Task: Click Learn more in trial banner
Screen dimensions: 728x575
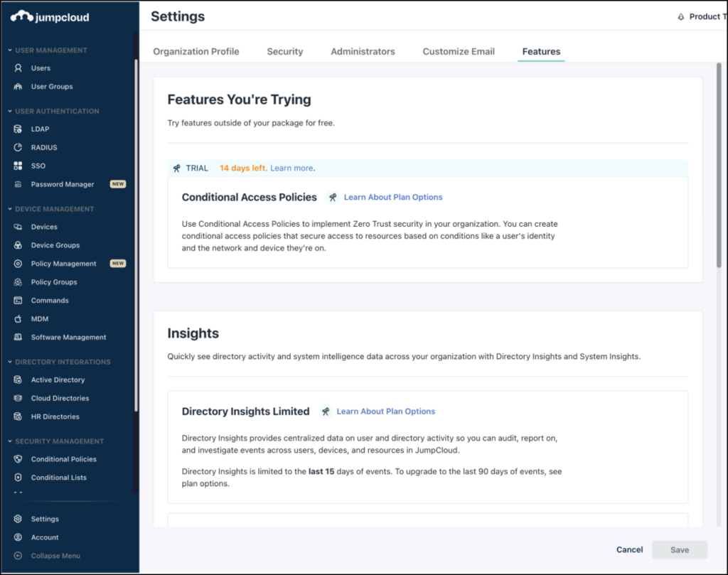Action: pyautogui.click(x=291, y=168)
